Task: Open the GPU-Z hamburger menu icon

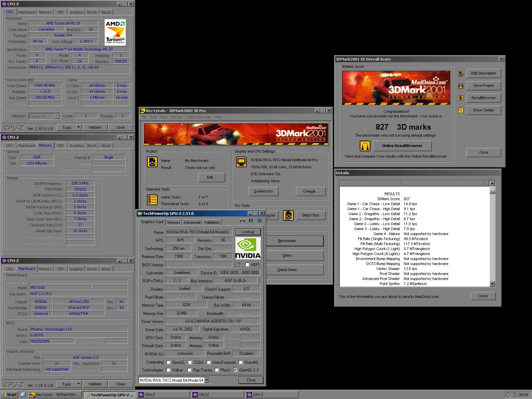Action: pyautogui.click(x=259, y=221)
